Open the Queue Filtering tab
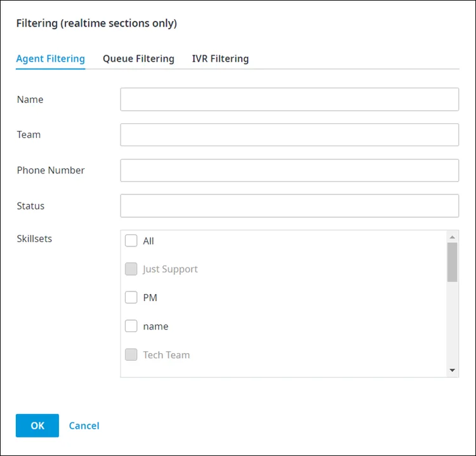 click(x=138, y=58)
